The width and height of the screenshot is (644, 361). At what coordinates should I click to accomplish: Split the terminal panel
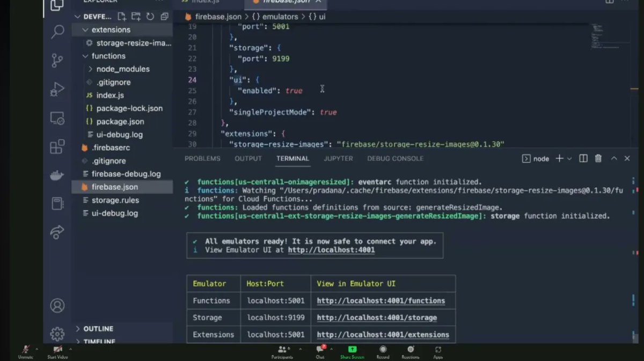coord(584,158)
